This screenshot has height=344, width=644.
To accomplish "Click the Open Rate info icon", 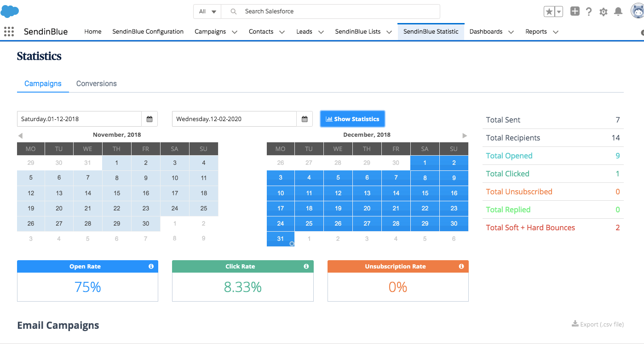I will coord(151,267).
